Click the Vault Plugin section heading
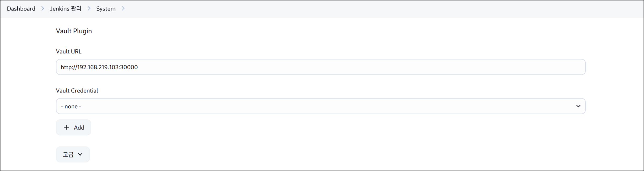644x171 pixels. pos(74,31)
